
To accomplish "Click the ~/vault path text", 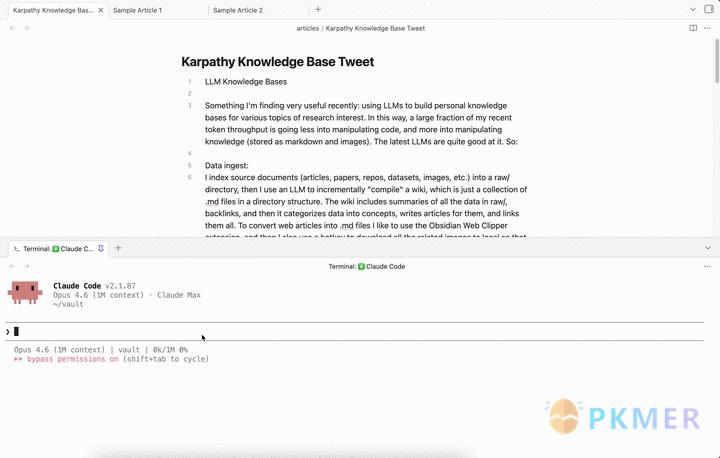I will click(x=68, y=304).
